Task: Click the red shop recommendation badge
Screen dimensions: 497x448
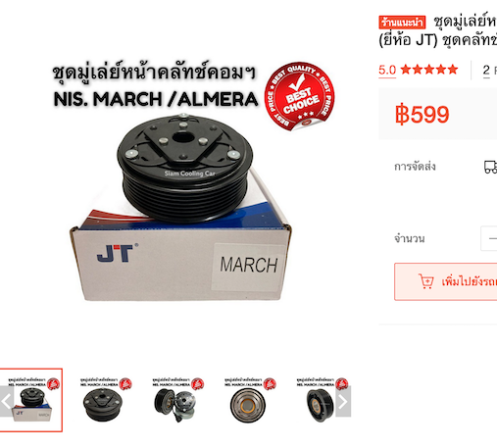Action: (x=402, y=23)
